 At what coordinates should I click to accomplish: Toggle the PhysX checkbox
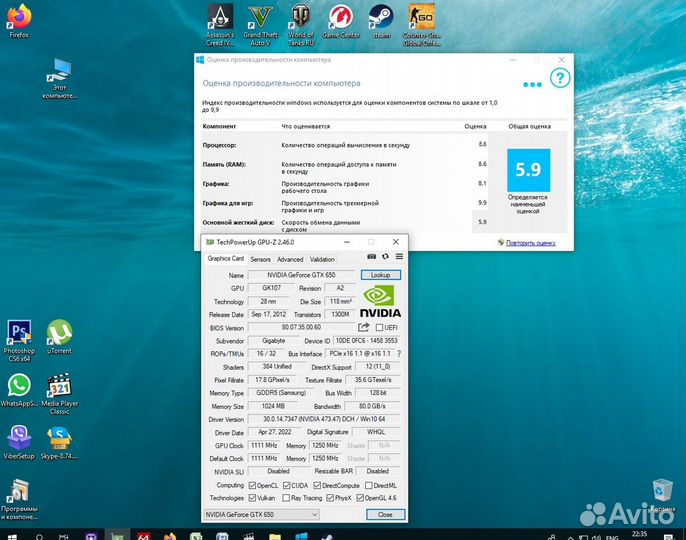point(330,498)
